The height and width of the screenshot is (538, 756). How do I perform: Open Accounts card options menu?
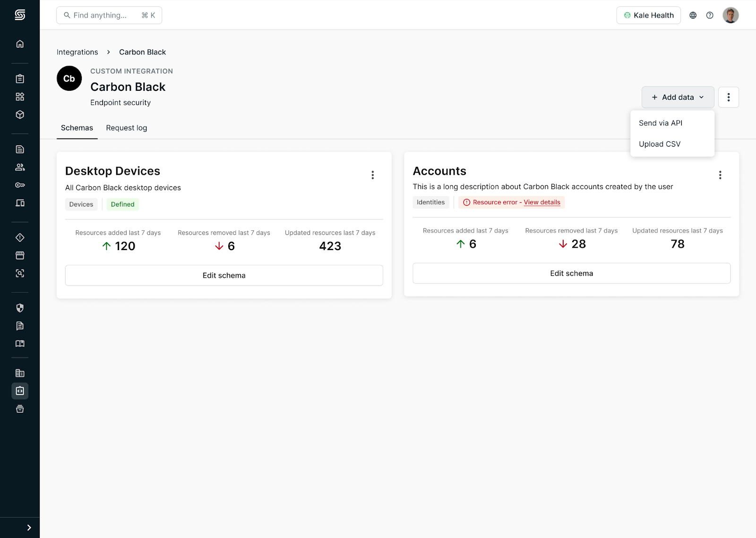(720, 175)
